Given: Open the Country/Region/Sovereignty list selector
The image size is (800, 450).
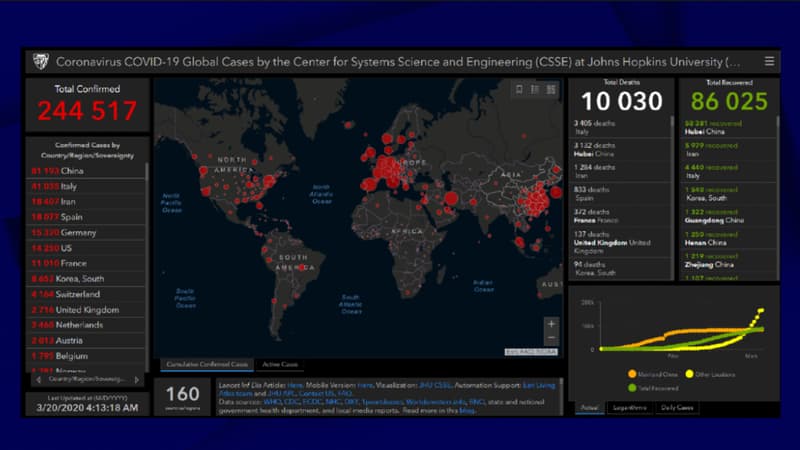Looking at the screenshot, I should (87, 380).
